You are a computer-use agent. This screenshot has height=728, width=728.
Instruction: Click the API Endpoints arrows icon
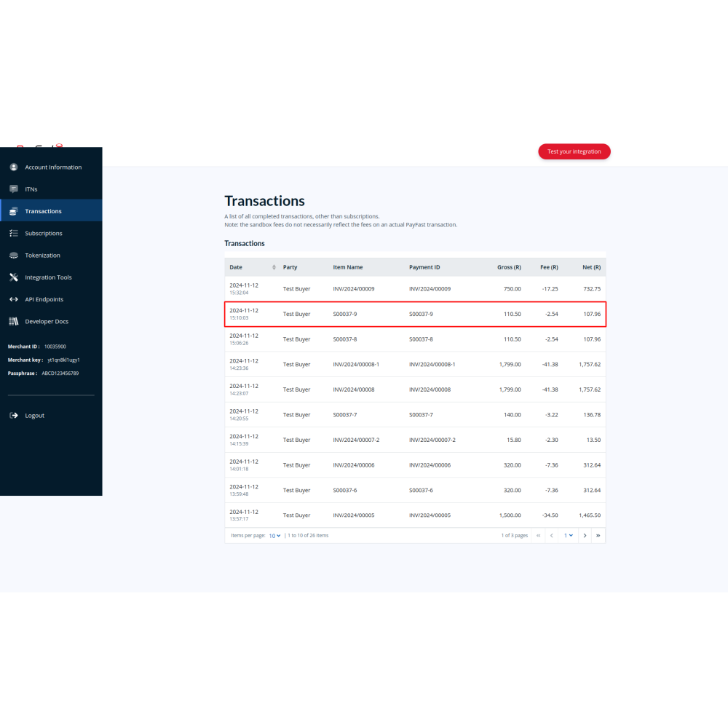(13, 299)
